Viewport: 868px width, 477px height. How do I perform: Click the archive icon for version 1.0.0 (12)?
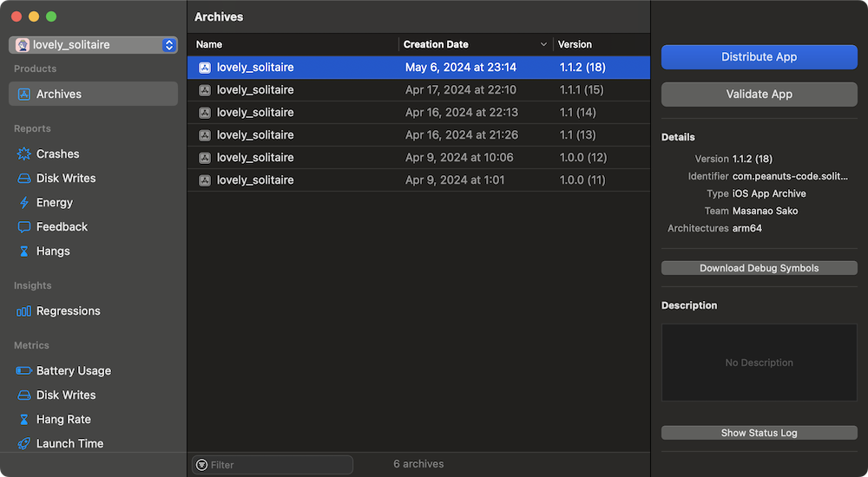click(x=205, y=158)
